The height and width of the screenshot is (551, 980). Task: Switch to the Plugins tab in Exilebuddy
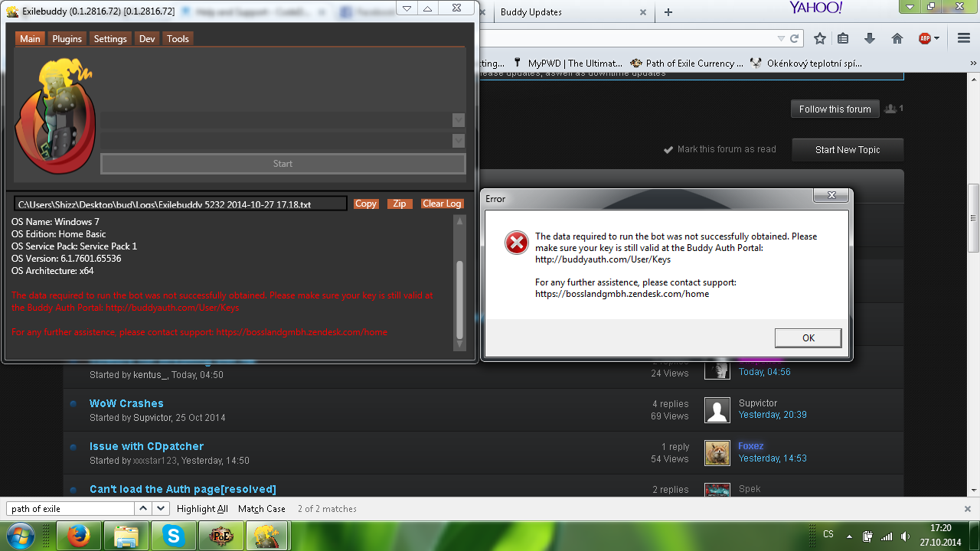[x=67, y=39]
